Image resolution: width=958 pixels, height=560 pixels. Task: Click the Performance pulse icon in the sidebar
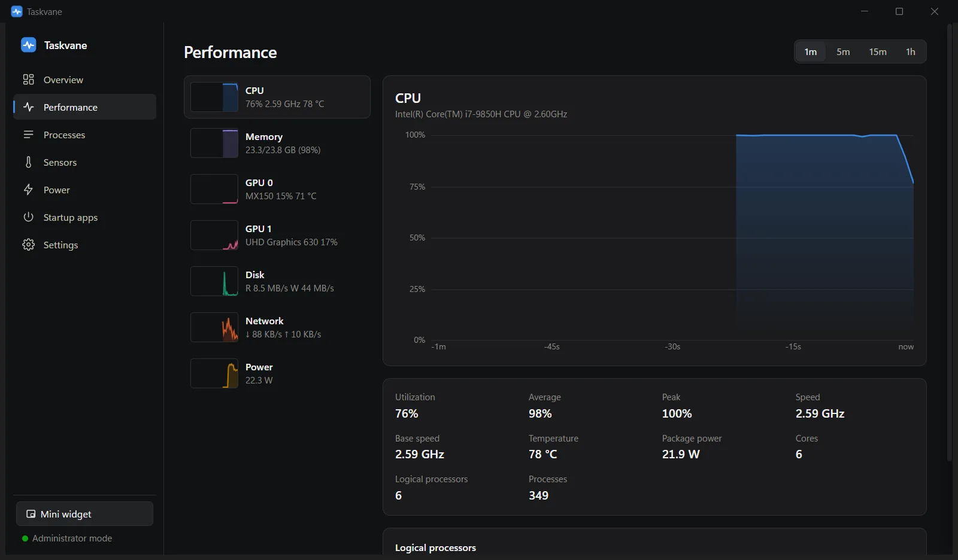click(28, 107)
